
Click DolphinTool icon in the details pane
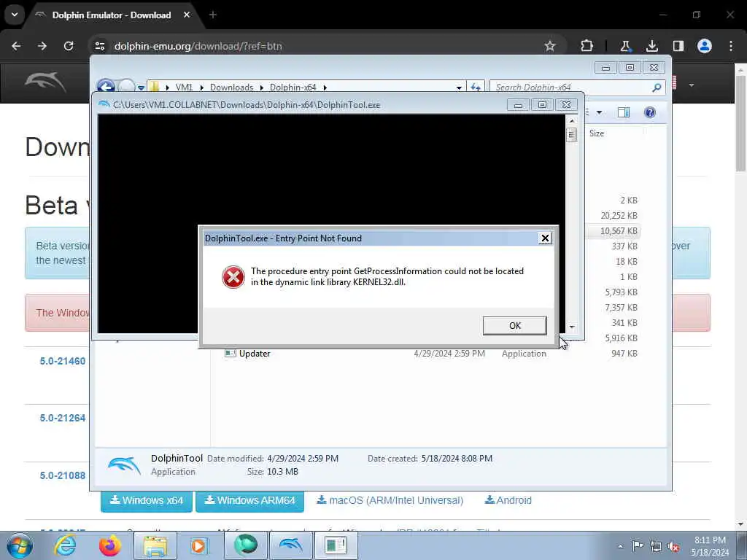(124, 464)
